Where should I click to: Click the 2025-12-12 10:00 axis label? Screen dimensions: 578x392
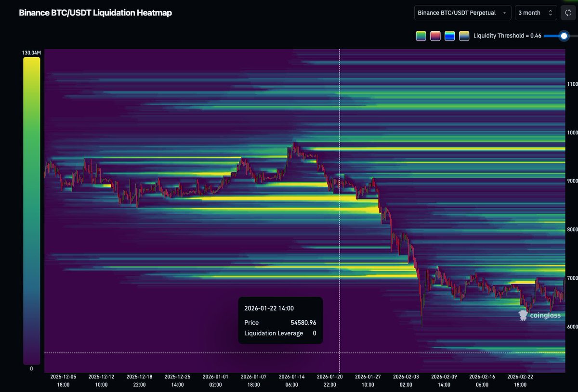point(101,381)
